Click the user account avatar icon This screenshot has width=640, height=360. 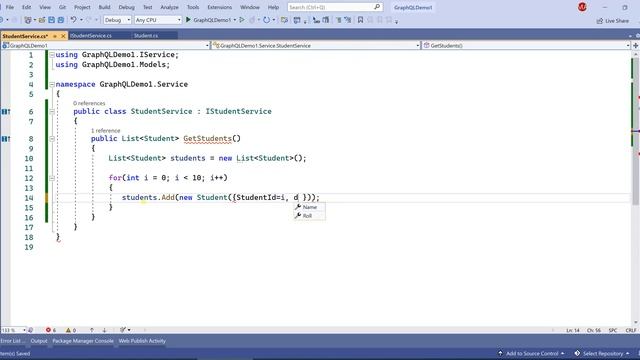pos(582,7)
